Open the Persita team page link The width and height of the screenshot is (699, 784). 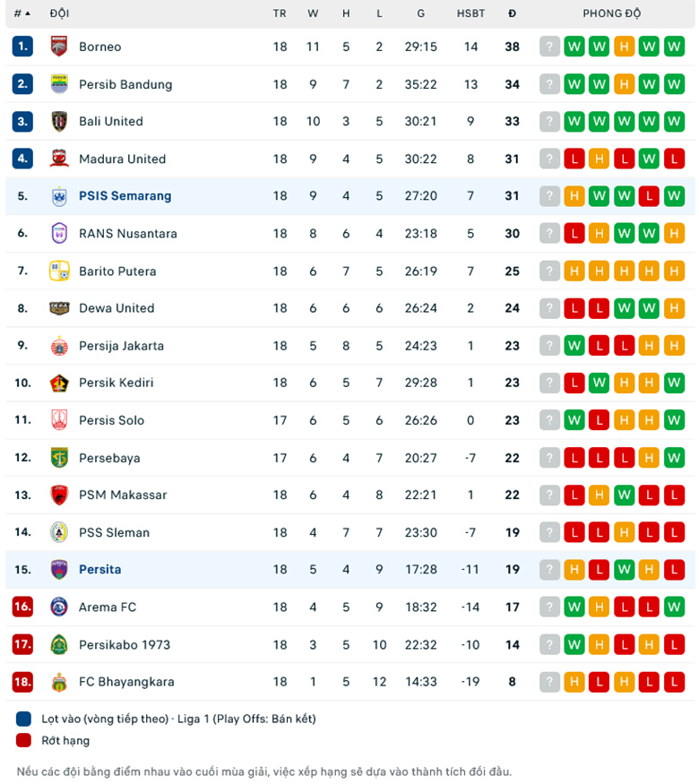pyautogui.click(x=99, y=569)
